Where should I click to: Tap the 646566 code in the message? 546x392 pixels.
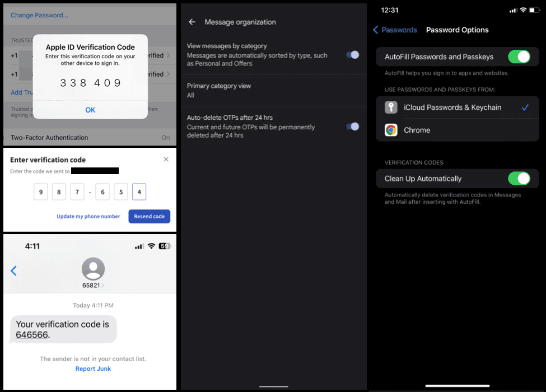32,335
